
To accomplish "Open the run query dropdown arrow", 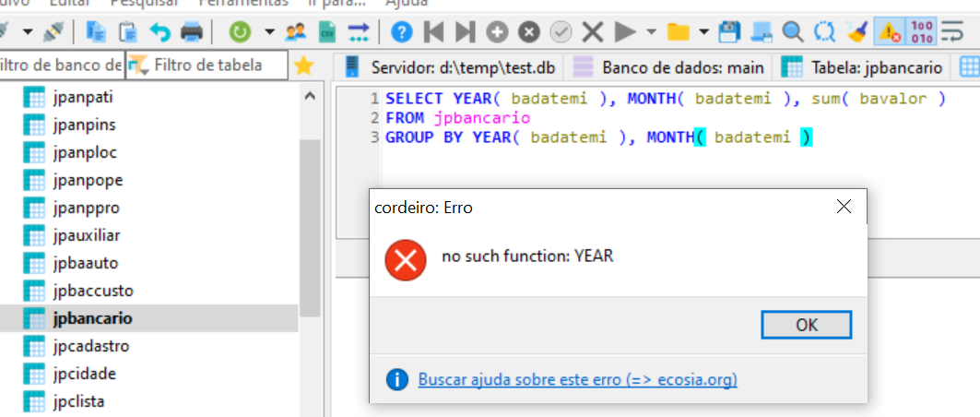I will (651, 31).
